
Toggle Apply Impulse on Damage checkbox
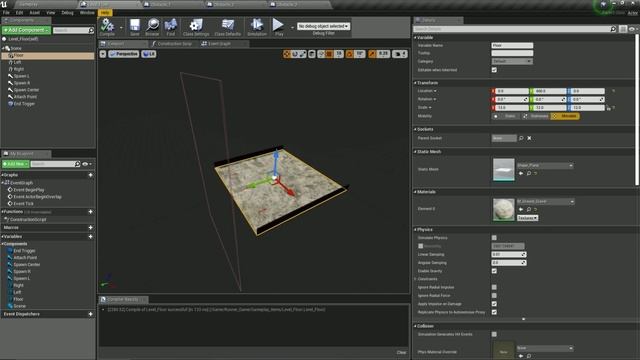click(x=494, y=304)
